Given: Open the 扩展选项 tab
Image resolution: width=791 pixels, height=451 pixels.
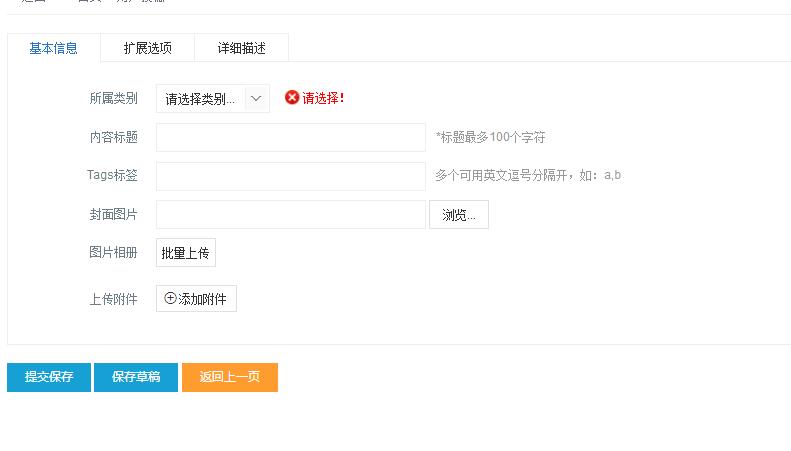Looking at the screenshot, I should pos(148,48).
